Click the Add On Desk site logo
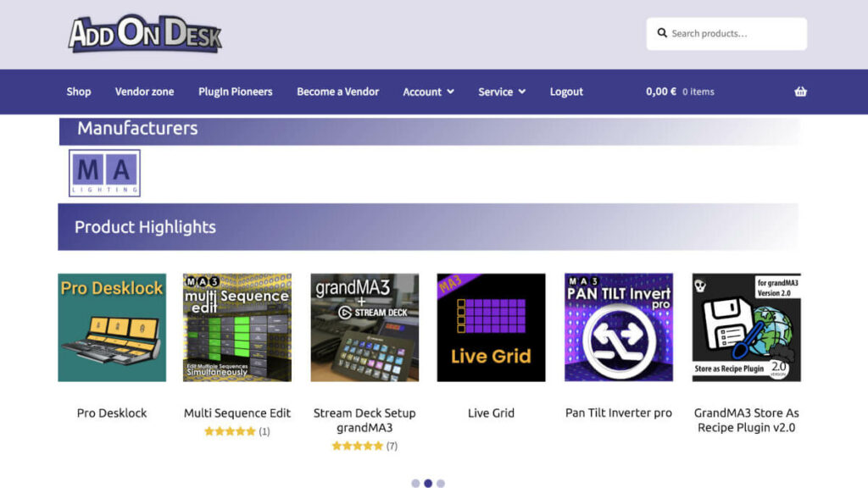The width and height of the screenshot is (868, 488). pyautogui.click(x=144, y=34)
